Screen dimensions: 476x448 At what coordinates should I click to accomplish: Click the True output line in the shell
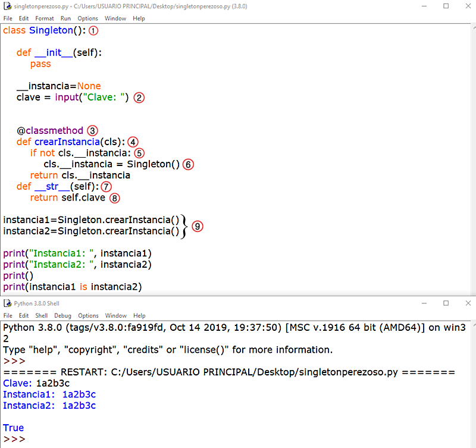[x=13, y=427]
